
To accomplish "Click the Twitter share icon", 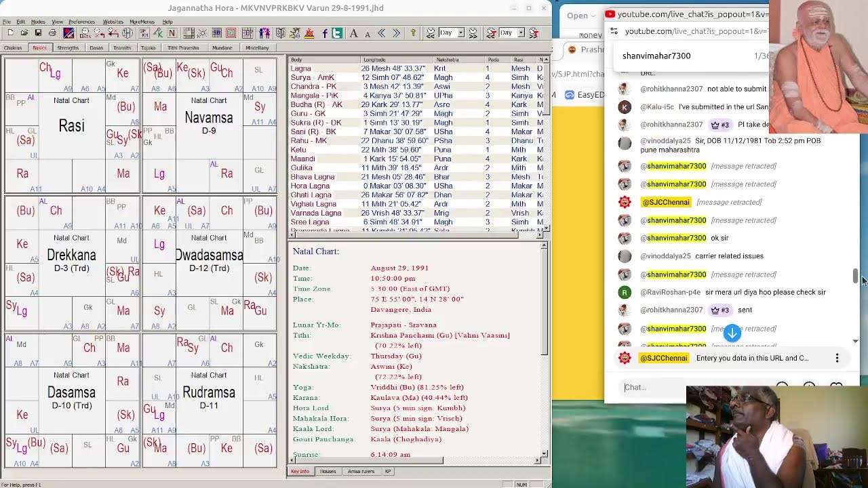I will [336, 33].
